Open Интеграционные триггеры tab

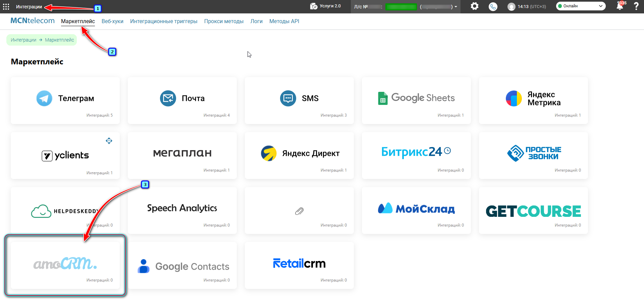pyautogui.click(x=164, y=21)
